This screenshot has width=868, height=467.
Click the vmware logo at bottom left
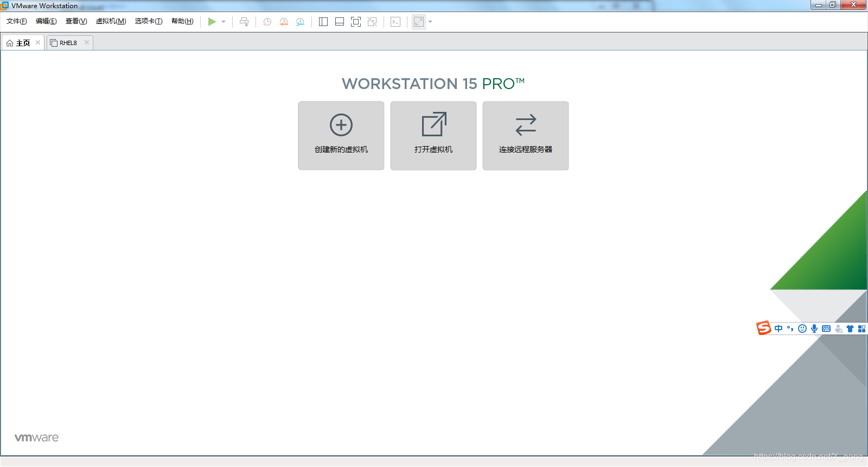pos(36,438)
